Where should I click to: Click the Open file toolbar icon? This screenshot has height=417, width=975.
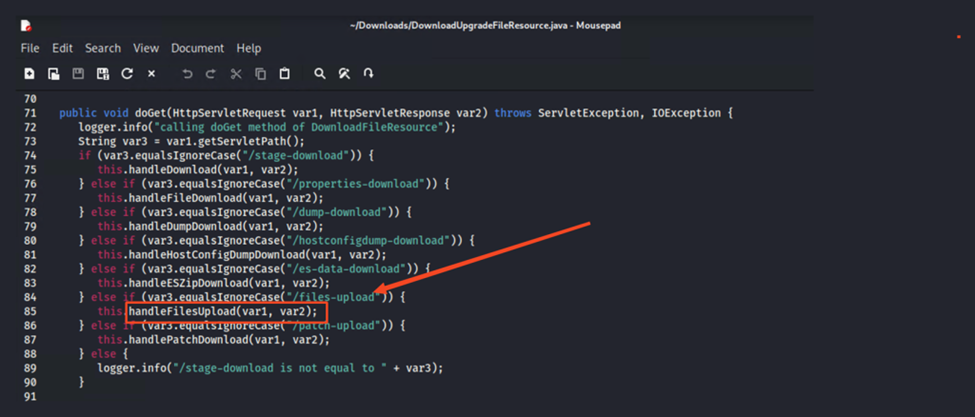point(54,74)
